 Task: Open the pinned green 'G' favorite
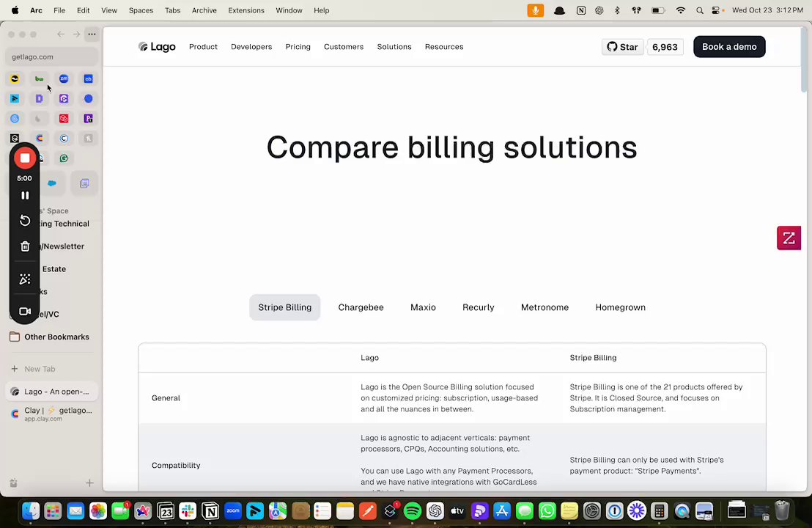(64, 158)
